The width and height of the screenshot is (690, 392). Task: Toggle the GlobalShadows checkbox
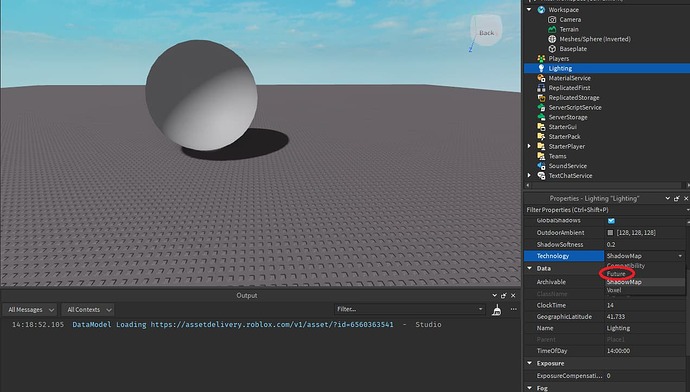611,221
